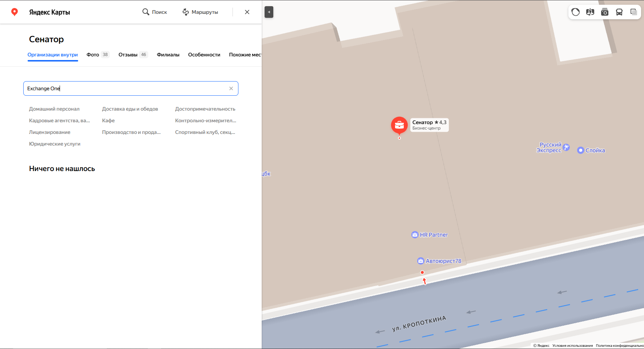The height and width of the screenshot is (349, 644).
Task: Toggle public transport bus layer
Action: (619, 12)
